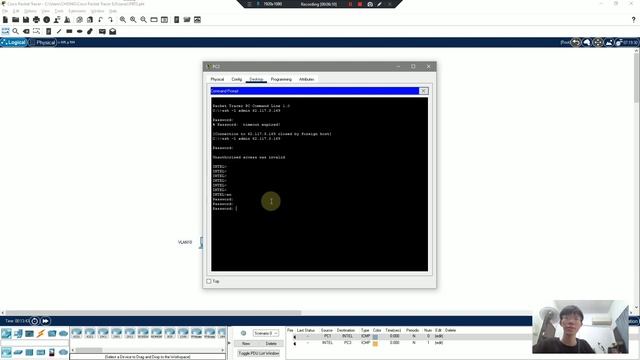This screenshot has width=640, height=360.
Task: Click the back arrow in workspace bar
Action: click(x=576, y=42)
